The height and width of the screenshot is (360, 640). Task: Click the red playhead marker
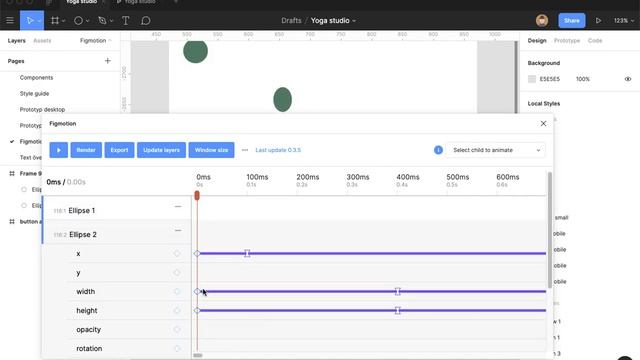click(197, 196)
